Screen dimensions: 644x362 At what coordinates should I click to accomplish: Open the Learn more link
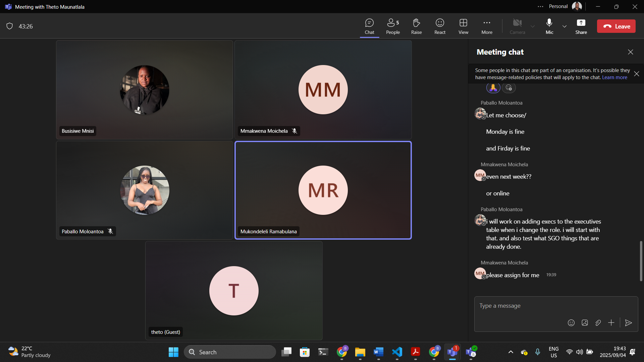coord(614,77)
